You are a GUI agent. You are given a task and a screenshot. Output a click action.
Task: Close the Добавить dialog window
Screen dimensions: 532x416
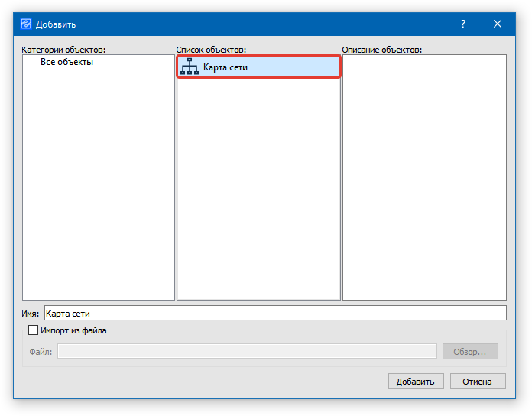(498, 24)
